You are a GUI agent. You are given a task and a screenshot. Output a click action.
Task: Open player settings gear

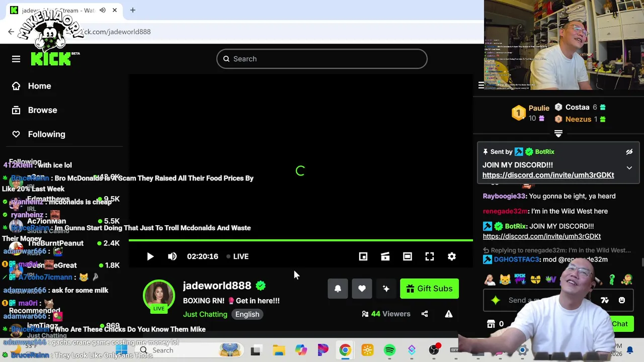click(x=452, y=256)
